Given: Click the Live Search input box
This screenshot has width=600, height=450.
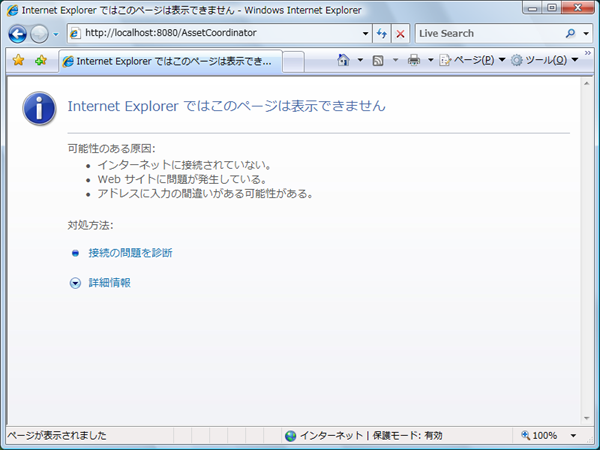Looking at the screenshot, I should (489, 34).
